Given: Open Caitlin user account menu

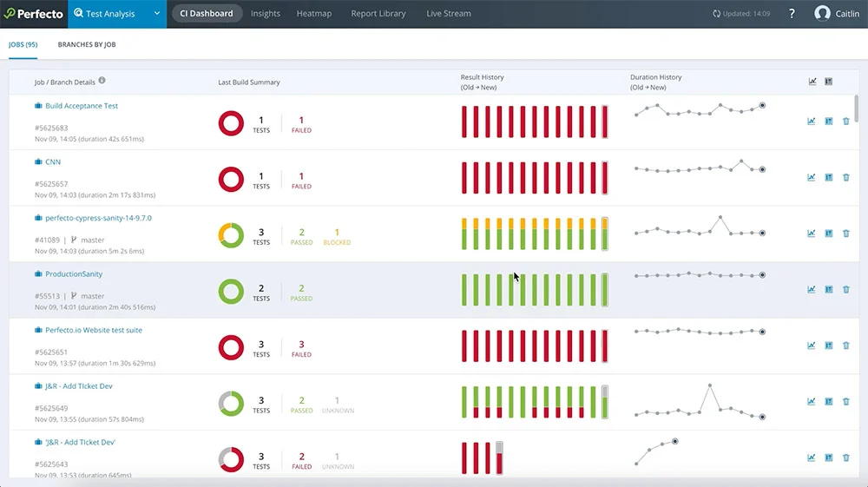Looking at the screenshot, I should click(x=837, y=14).
